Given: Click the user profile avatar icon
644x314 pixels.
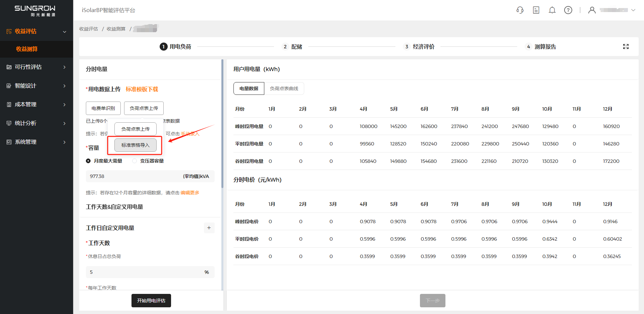Looking at the screenshot, I should pos(592,10).
